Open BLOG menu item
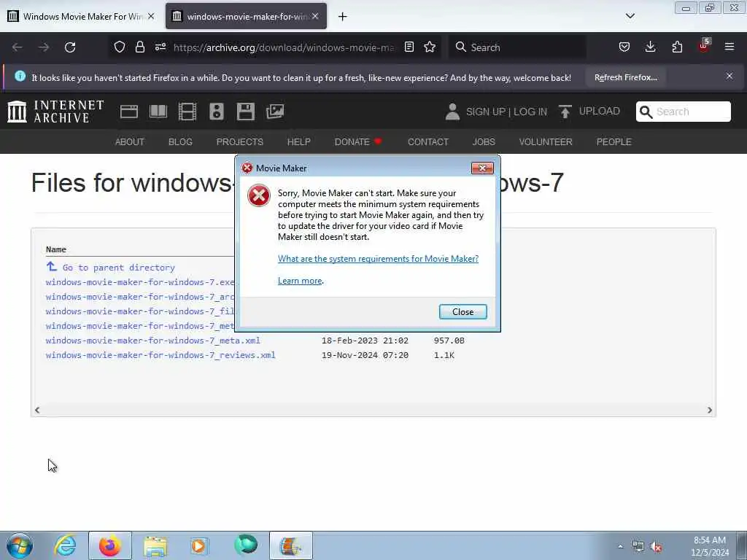This screenshot has height=560, width=747. [180, 142]
